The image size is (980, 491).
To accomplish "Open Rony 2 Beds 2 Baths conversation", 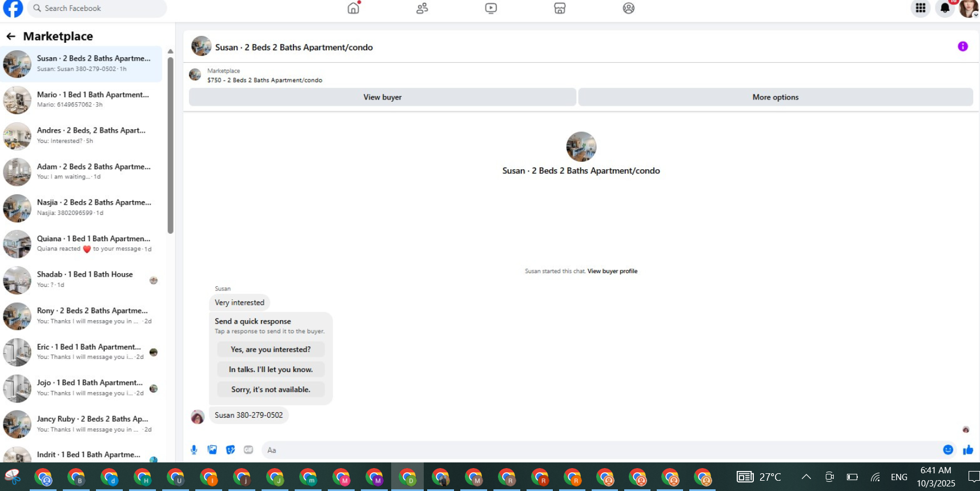I will coord(81,316).
